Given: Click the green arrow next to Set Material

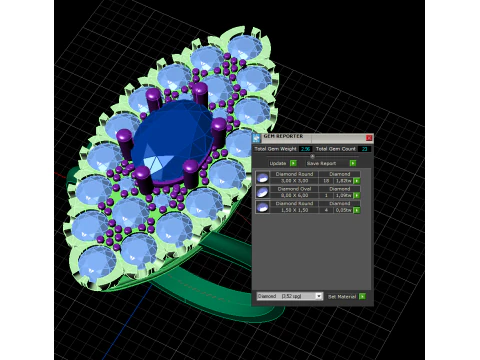Looking at the screenshot, I should [362, 296].
